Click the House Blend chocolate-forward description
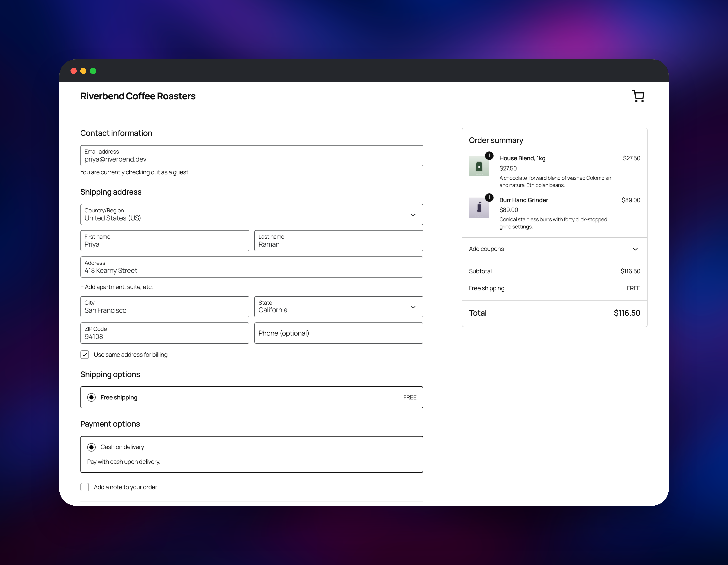Screen dimensions: 728x565 pyautogui.click(x=555, y=182)
